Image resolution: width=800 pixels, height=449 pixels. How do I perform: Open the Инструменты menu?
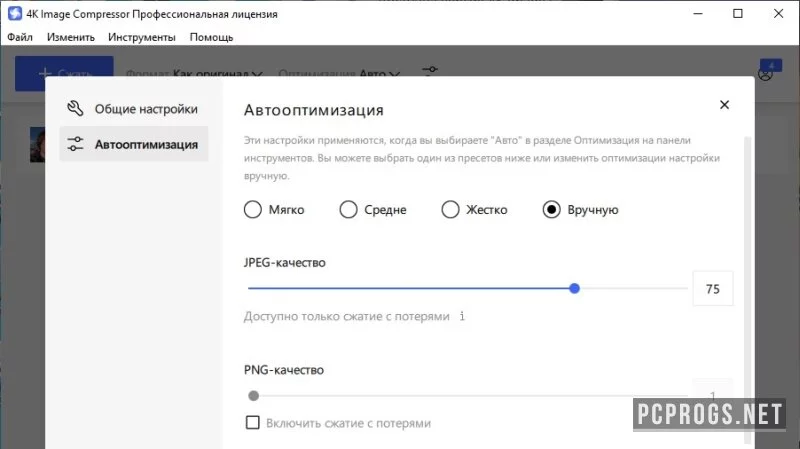141,37
